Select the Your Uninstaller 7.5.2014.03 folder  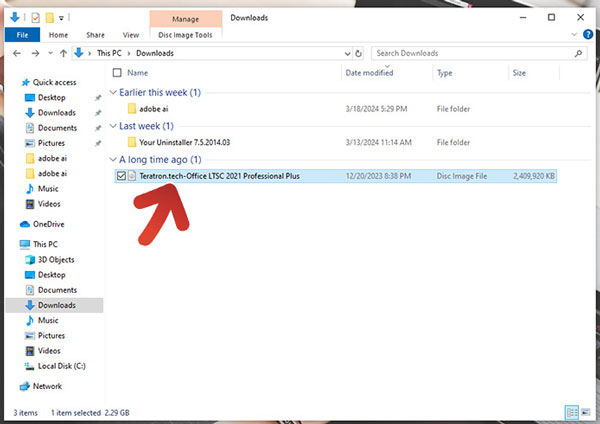[184, 142]
